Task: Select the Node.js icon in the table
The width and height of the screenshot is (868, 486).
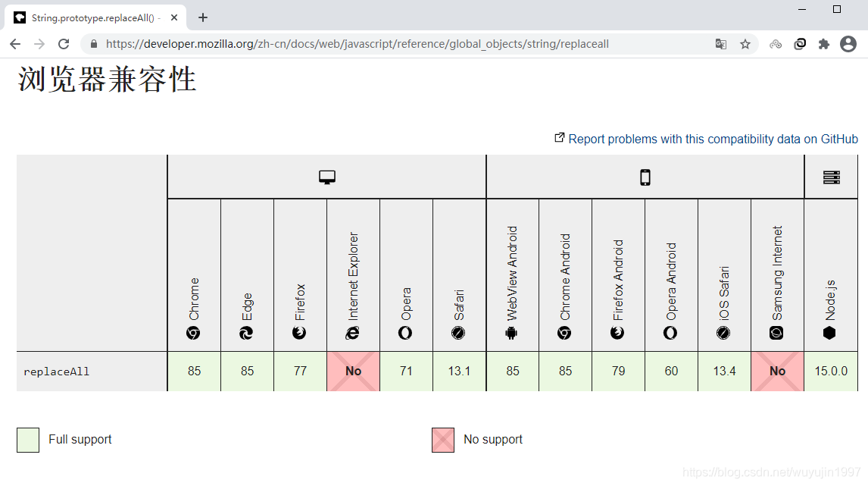Action: pos(831,332)
